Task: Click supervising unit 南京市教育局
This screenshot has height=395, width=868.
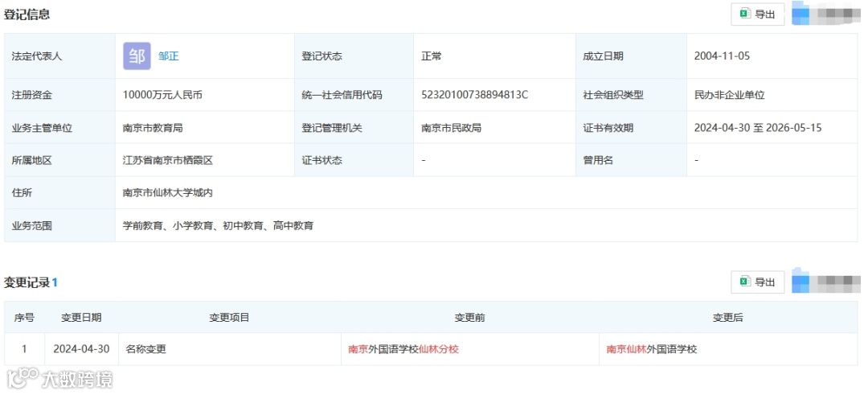Action: 152,128
